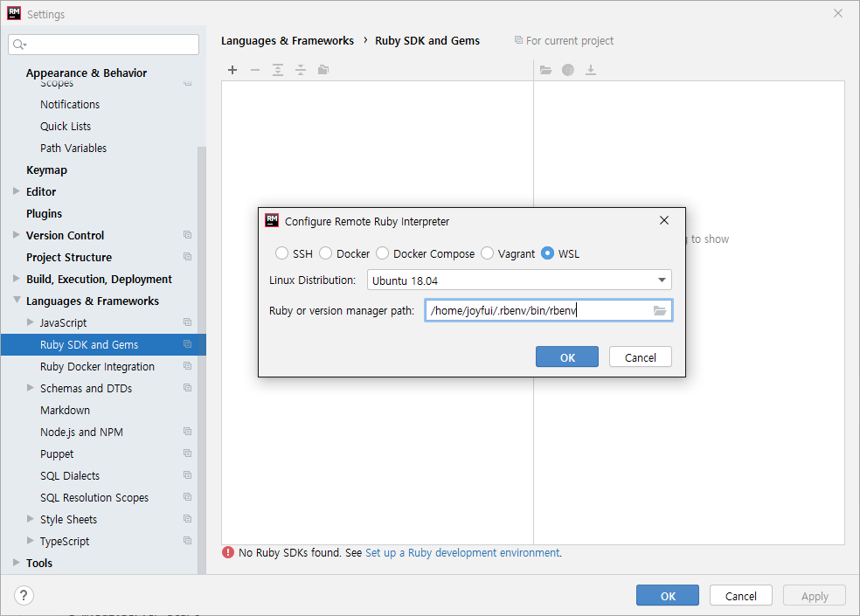
Task: Click the collapse all toolbar icon
Action: [x=301, y=70]
